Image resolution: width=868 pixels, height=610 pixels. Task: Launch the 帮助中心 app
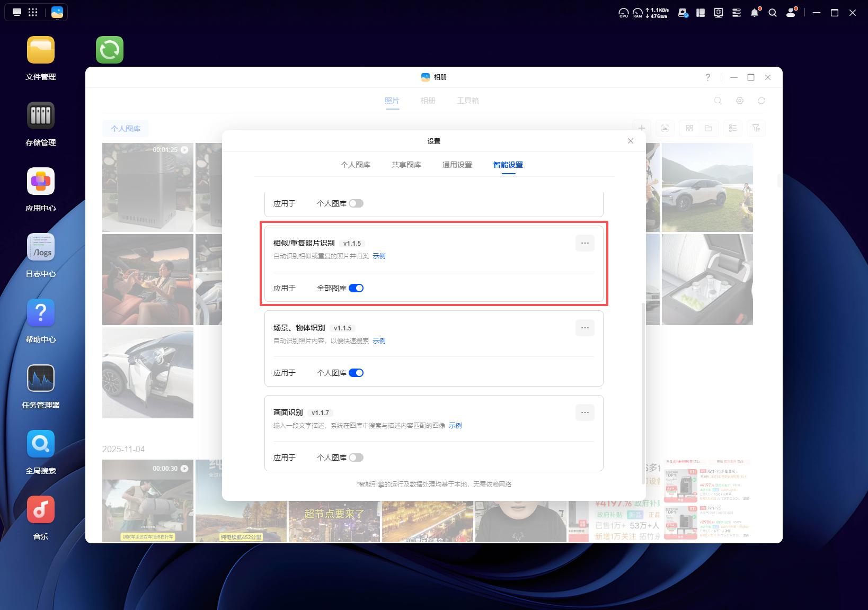click(41, 312)
